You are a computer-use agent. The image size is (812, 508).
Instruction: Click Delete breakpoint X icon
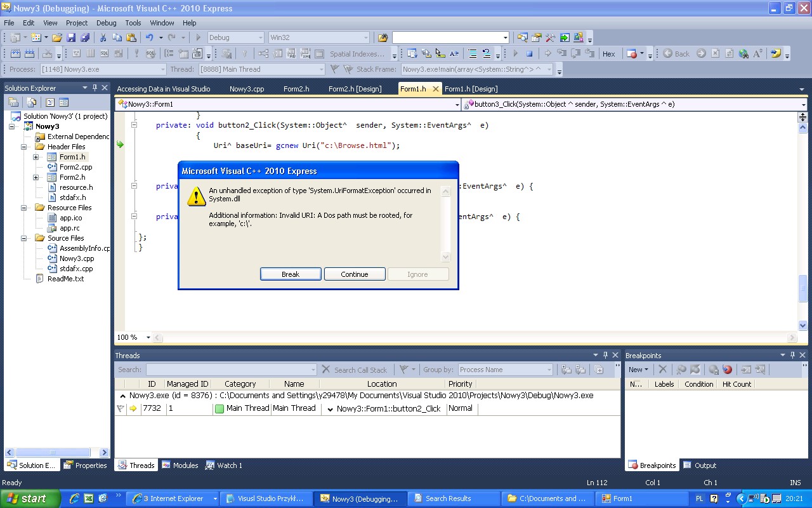coord(662,369)
